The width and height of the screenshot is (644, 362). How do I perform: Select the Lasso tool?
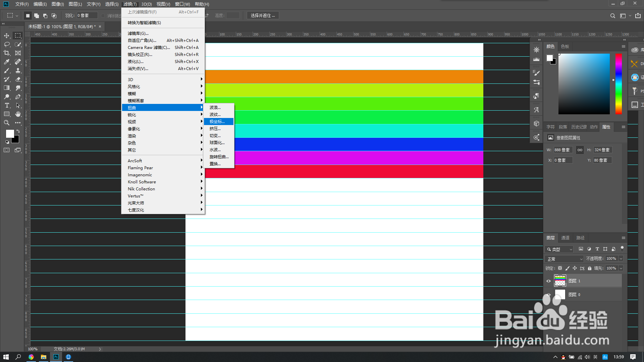coord(7,44)
